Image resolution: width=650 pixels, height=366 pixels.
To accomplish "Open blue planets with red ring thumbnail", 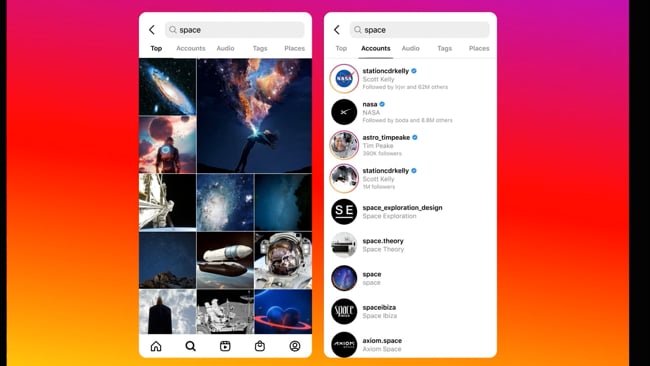I will 283,312.
